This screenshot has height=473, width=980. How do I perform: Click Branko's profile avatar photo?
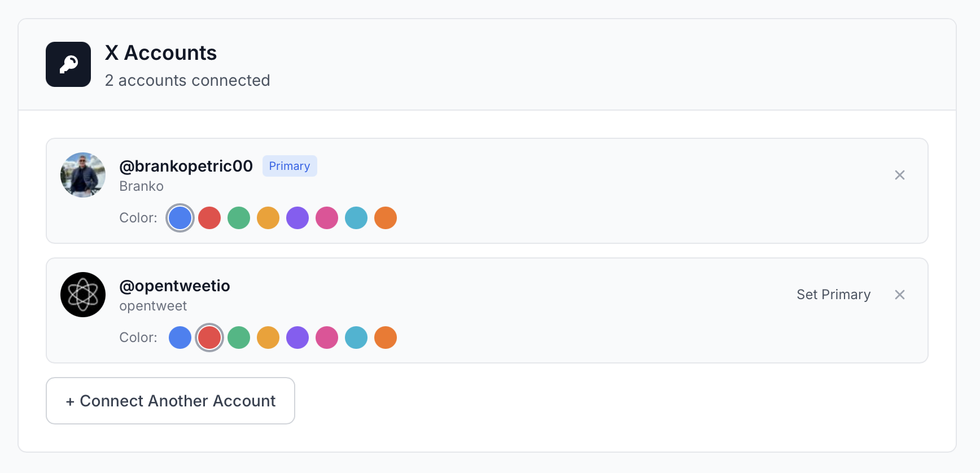coord(83,175)
